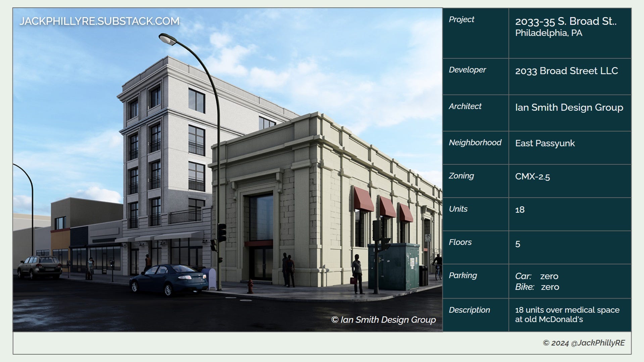Click 'CMX-2.5' zoning value
644x362 pixels.
tap(533, 176)
